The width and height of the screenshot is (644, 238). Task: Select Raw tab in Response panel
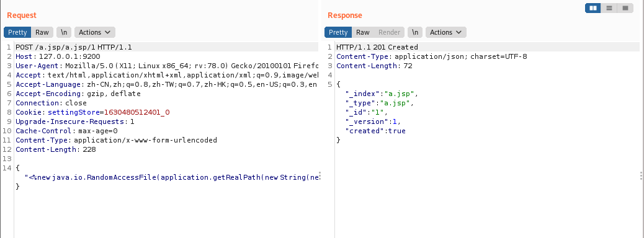(x=363, y=32)
